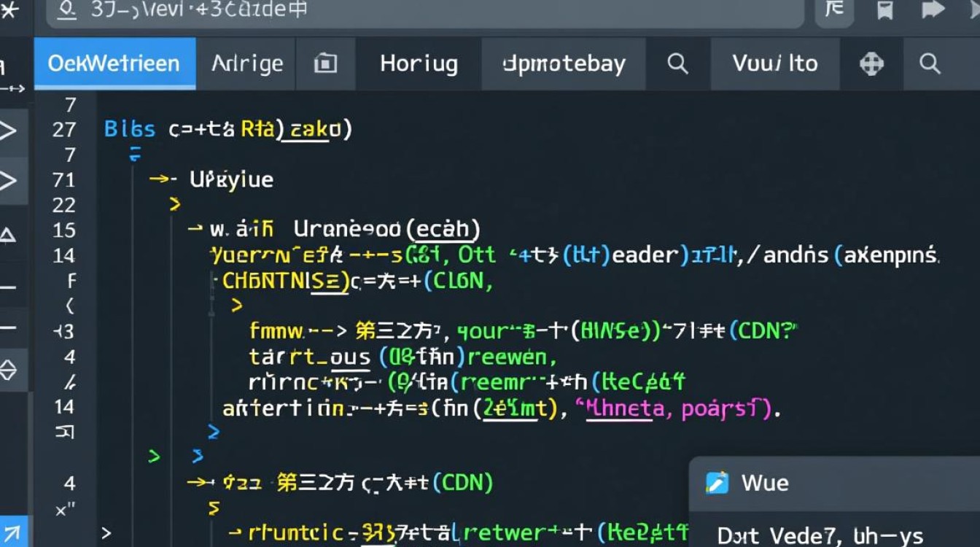Click the pencil icon beside Wue
The width and height of the screenshot is (980, 547).
coord(717,483)
